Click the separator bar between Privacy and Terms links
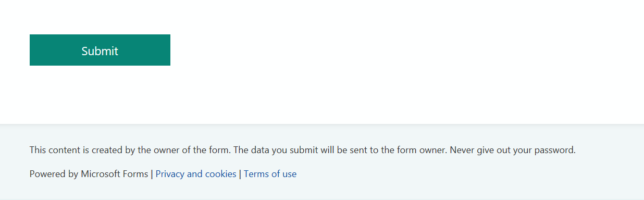This screenshot has width=644, height=200. [240, 174]
